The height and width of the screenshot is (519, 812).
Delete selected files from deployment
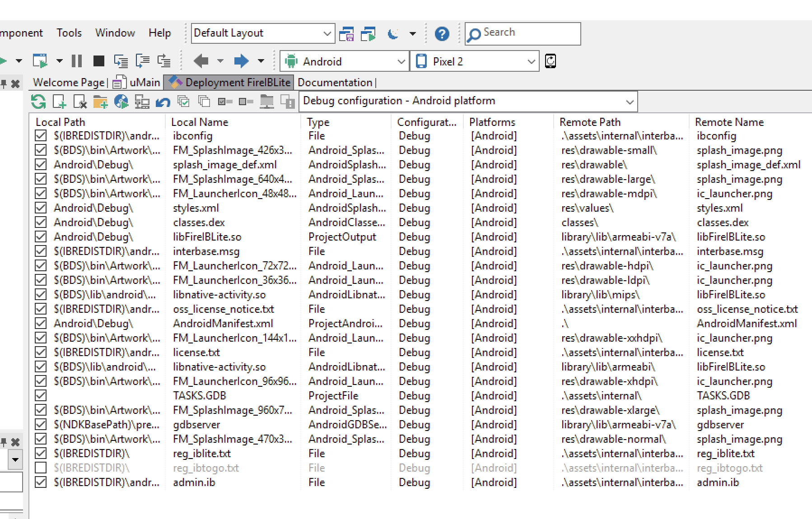(80, 102)
